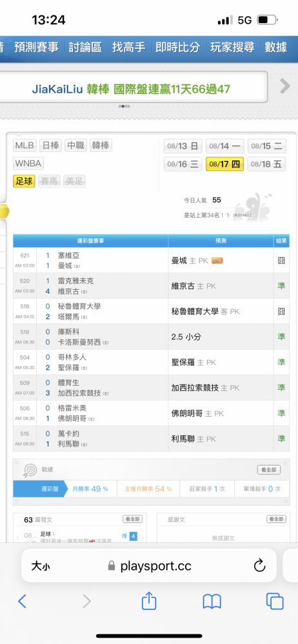
Task: Advance banner with right chevron arrow
Action: [x=285, y=86]
